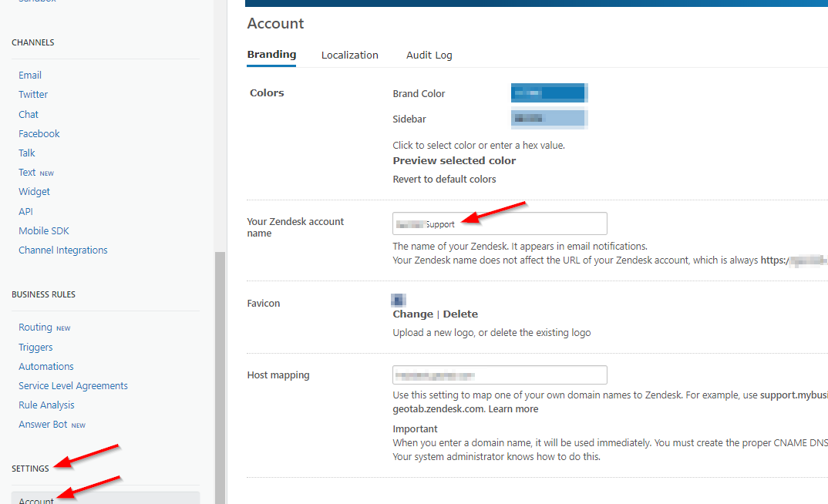Click the SETTINGS section heading
Image resolution: width=828 pixels, height=504 pixels.
click(x=30, y=469)
